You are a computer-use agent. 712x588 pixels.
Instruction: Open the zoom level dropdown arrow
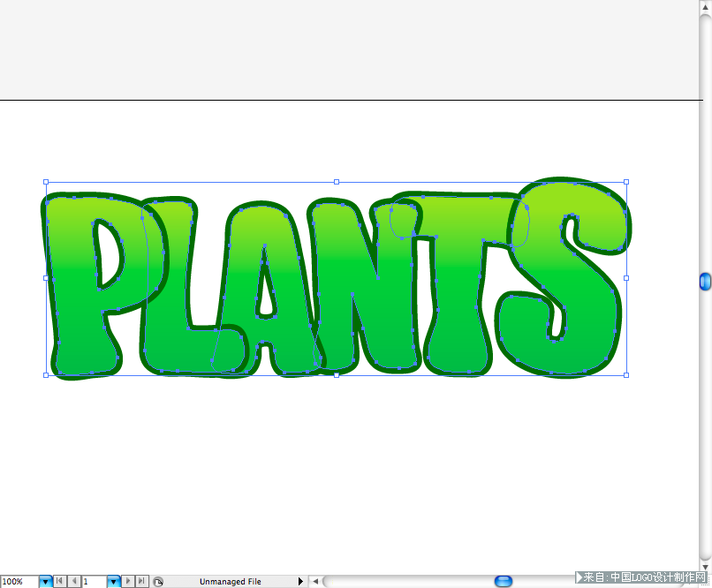point(45,581)
